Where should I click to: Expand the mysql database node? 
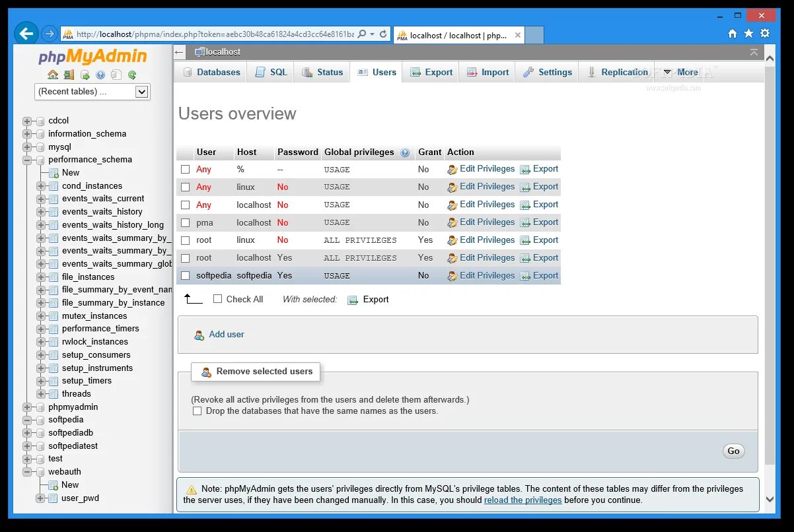27,147
